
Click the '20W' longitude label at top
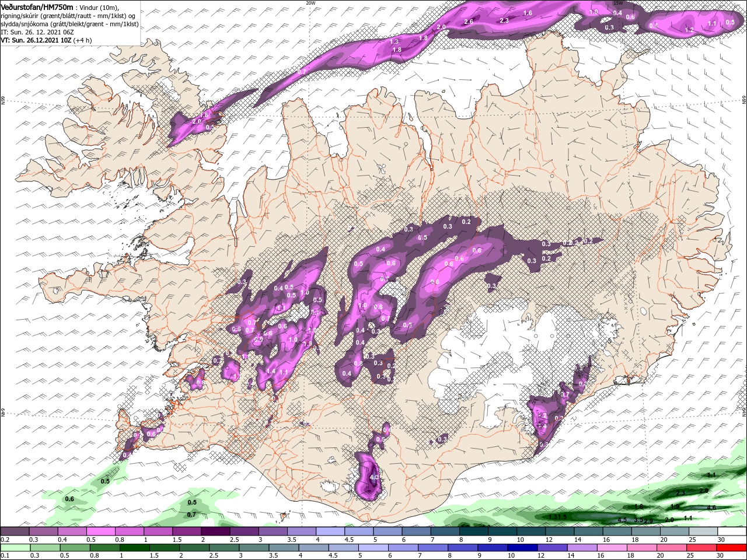tap(310, 2)
